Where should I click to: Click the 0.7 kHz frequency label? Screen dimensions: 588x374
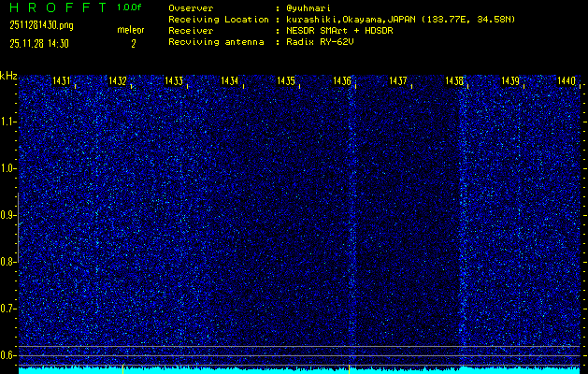[x=7, y=309]
